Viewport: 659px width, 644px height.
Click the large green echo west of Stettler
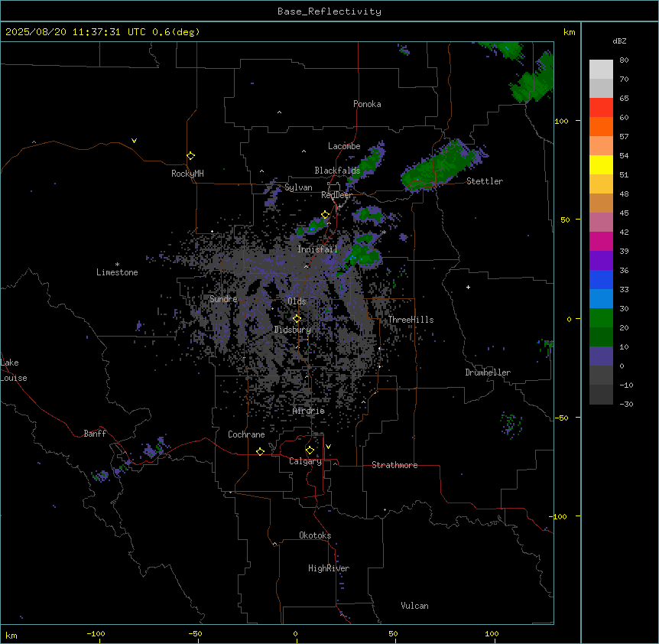point(441,166)
